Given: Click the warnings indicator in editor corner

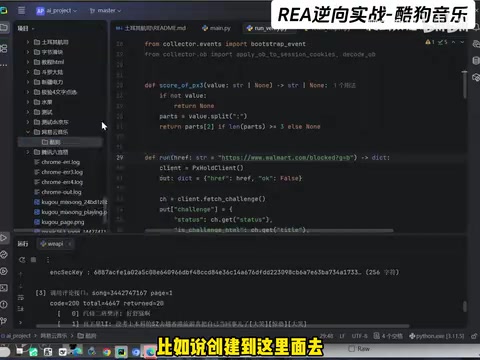Looking at the screenshot, I should (x=430, y=42).
